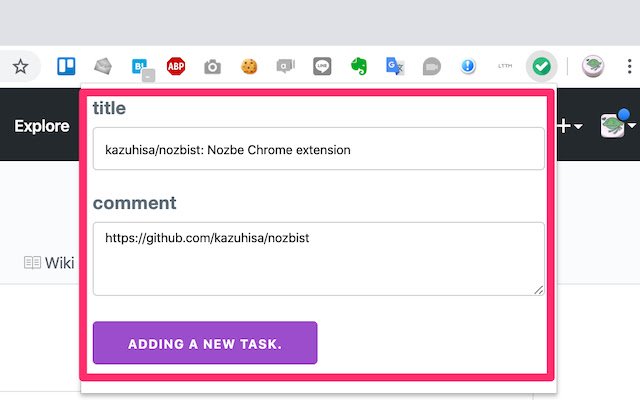Open the GitHub user avatar menu
The width and height of the screenshot is (640, 400).
tap(618, 124)
